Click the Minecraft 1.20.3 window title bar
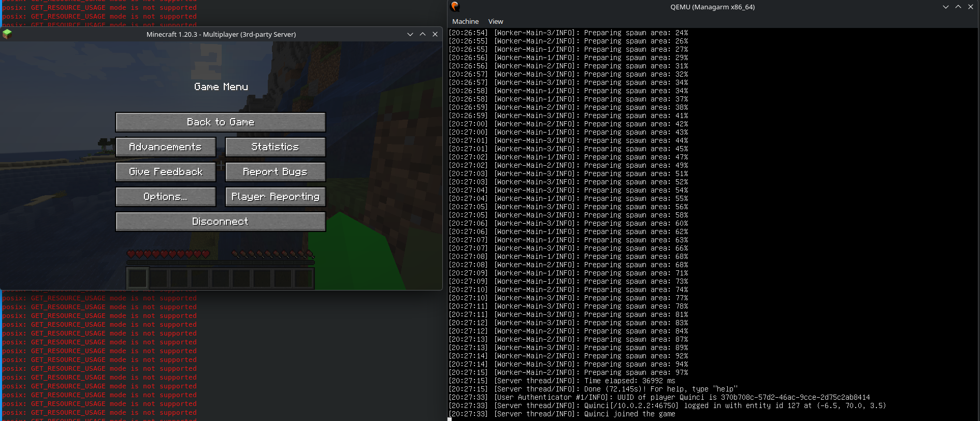Image resolution: width=980 pixels, height=421 pixels. [221, 34]
